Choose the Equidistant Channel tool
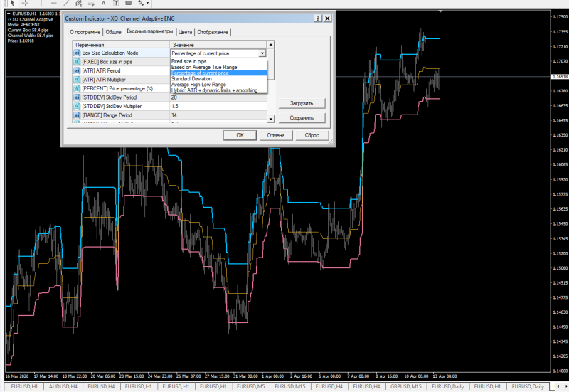 click(79, 3)
